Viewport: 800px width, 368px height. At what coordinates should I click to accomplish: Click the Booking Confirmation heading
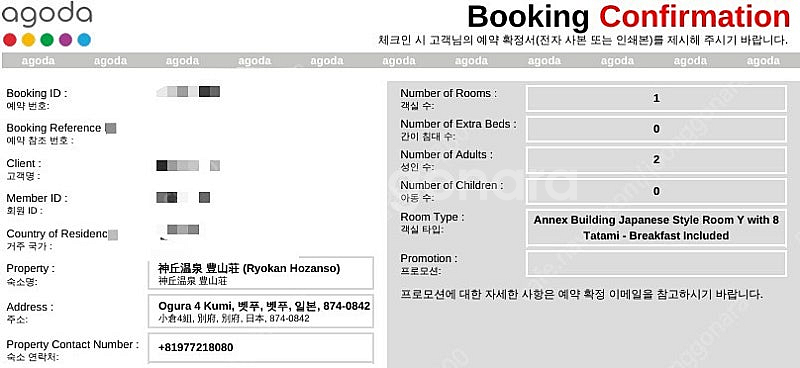click(629, 17)
